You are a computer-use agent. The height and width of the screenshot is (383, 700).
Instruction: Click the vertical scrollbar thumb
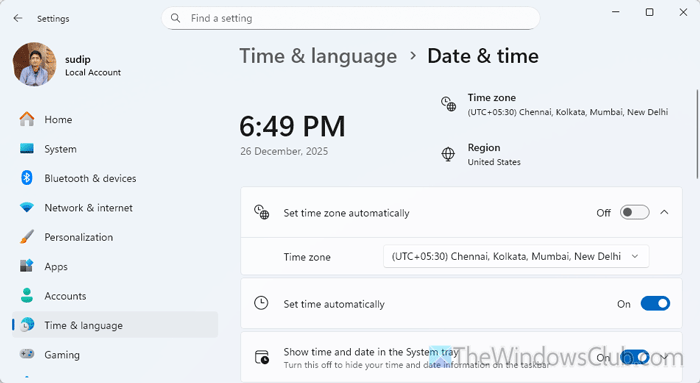697,134
